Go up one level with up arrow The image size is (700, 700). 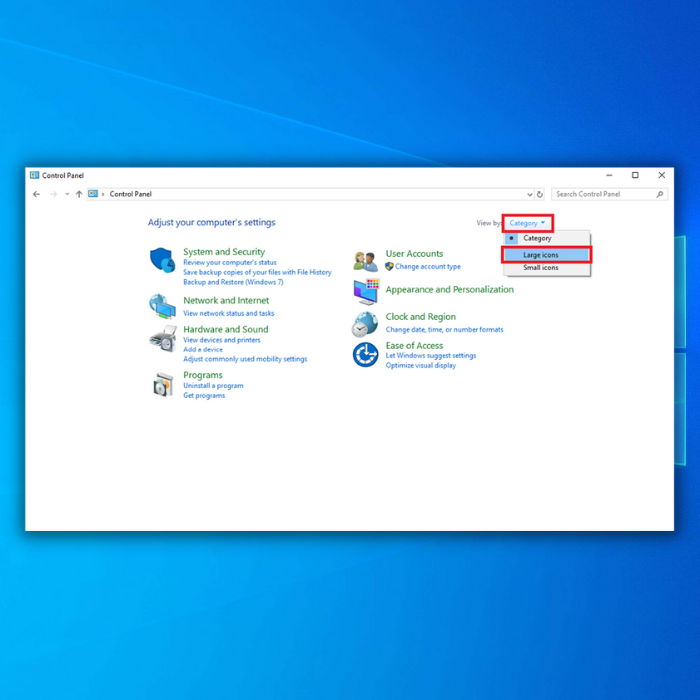(79, 194)
